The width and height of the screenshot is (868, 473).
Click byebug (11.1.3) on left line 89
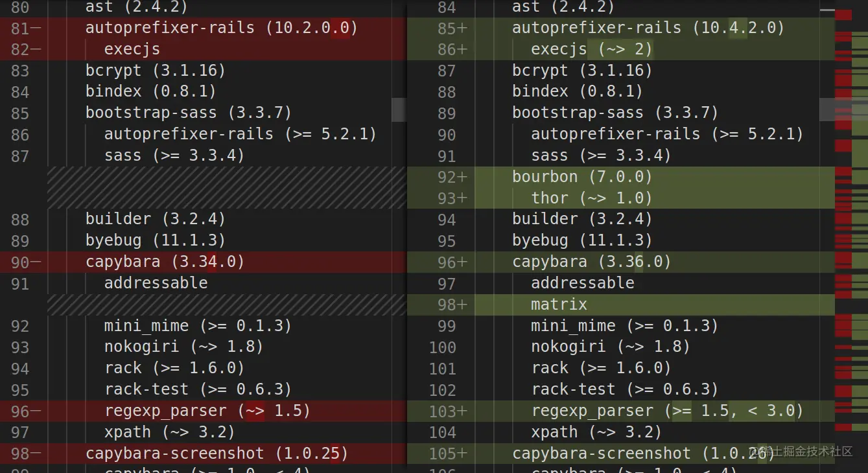[x=156, y=240]
